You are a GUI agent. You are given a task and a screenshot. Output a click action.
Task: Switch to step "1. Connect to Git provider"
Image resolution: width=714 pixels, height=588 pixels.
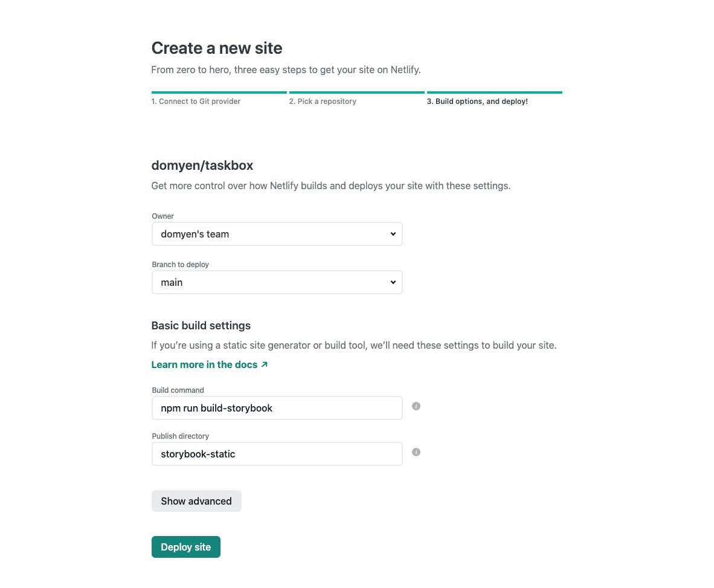196,101
